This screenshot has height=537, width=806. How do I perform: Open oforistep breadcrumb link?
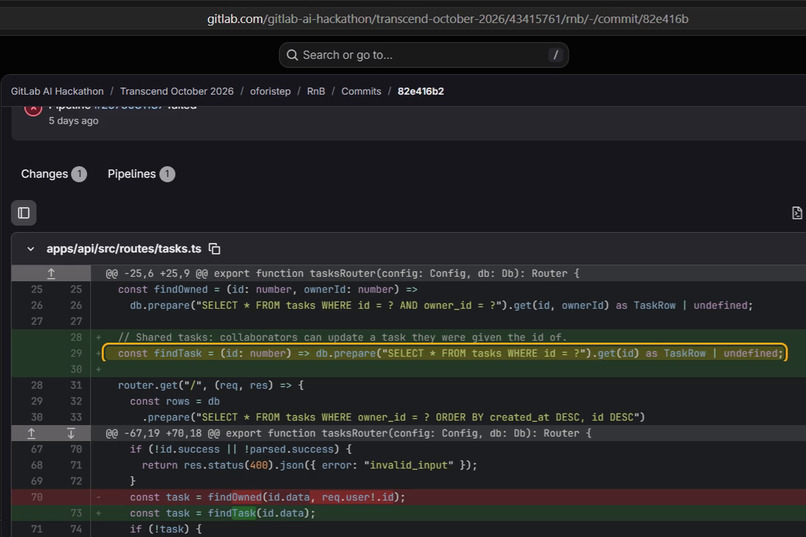(x=270, y=91)
